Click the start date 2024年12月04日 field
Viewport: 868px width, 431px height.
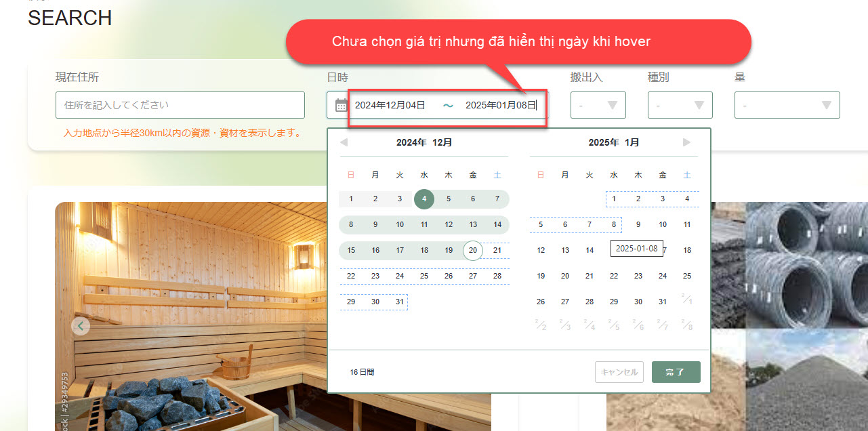390,105
